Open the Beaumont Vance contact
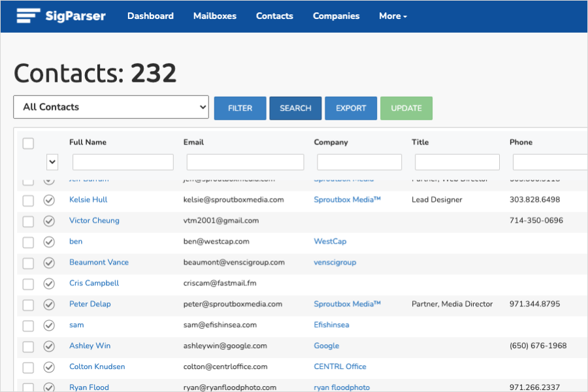The height and width of the screenshot is (392, 588). click(x=99, y=262)
